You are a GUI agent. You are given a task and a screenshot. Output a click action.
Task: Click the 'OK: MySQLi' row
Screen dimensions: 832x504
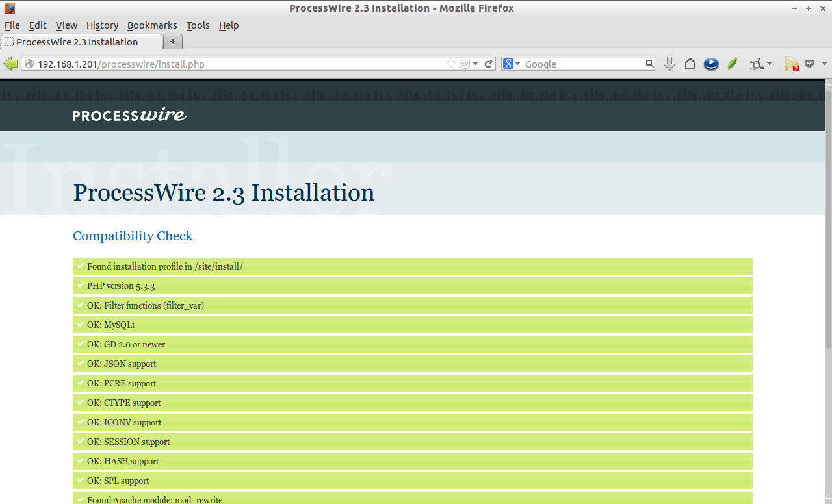click(413, 325)
